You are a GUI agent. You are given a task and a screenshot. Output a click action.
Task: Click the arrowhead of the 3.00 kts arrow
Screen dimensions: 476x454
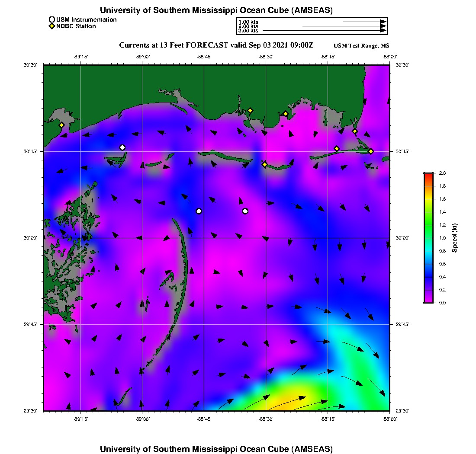pos(383,31)
